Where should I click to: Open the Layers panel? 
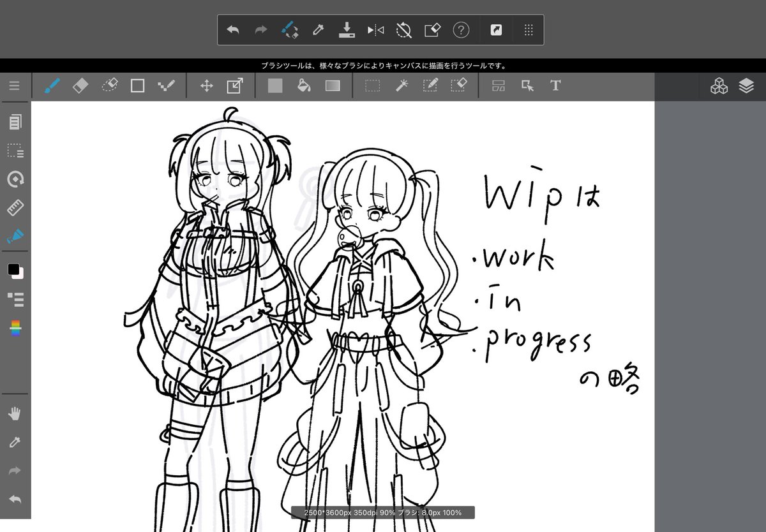pyautogui.click(x=746, y=85)
